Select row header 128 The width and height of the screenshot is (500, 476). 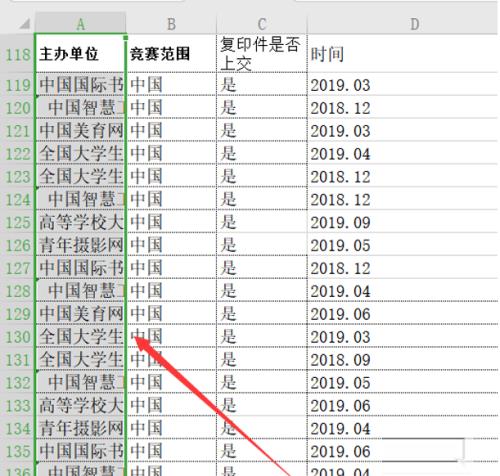coord(17,291)
